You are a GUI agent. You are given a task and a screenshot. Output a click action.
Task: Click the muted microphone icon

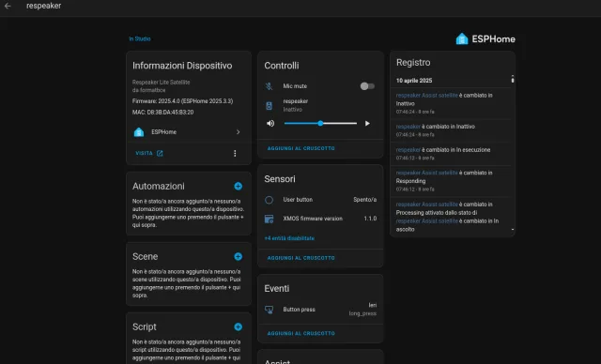tap(270, 86)
